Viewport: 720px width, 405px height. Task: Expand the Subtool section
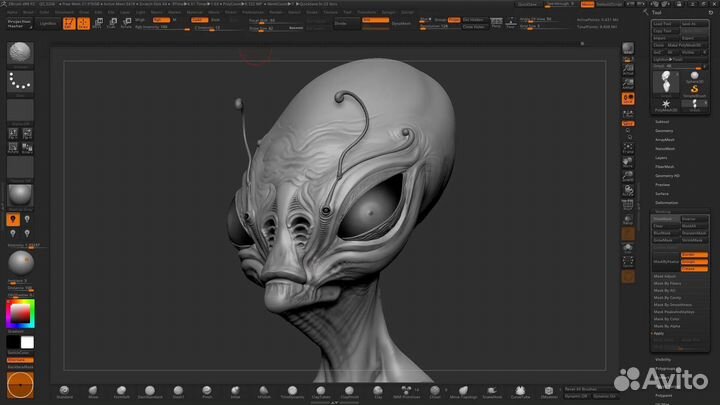point(662,121)
